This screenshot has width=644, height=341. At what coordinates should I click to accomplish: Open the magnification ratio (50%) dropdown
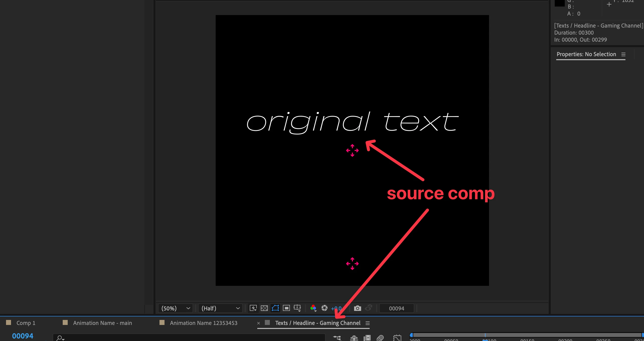[x=176, y=308]
